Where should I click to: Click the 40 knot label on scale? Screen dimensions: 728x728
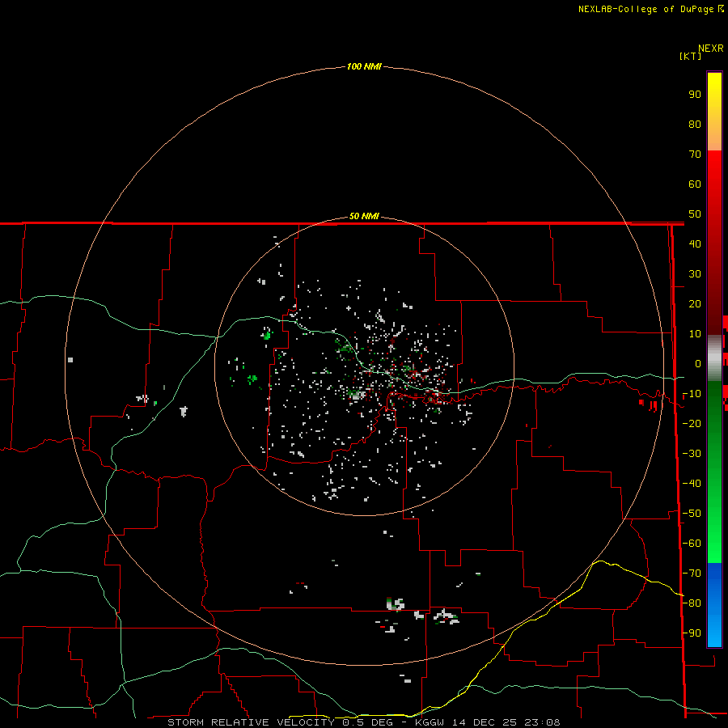point(695,244)
